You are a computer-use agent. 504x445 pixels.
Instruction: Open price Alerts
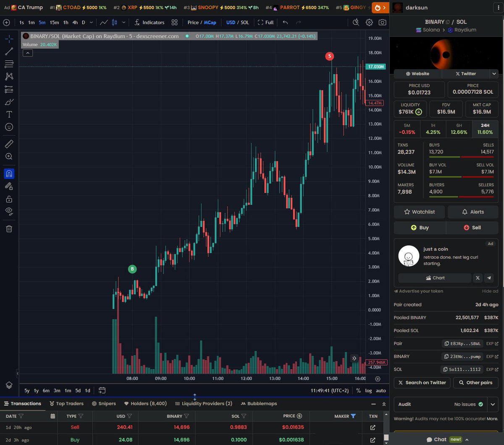(x=473, y=212)
